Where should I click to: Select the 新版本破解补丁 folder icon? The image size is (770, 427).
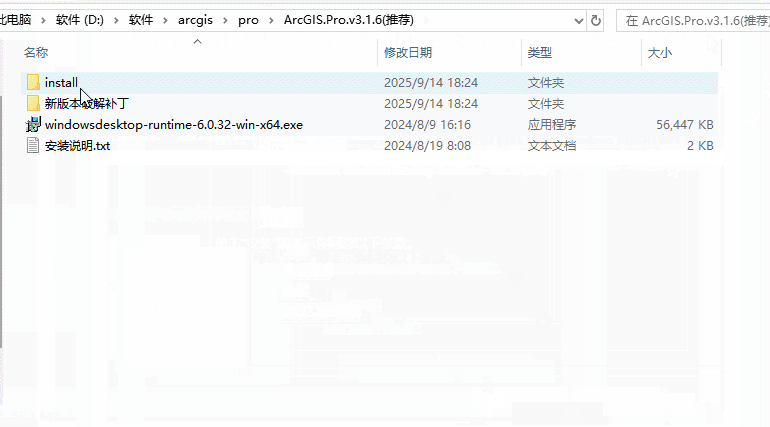coord(33,104)
